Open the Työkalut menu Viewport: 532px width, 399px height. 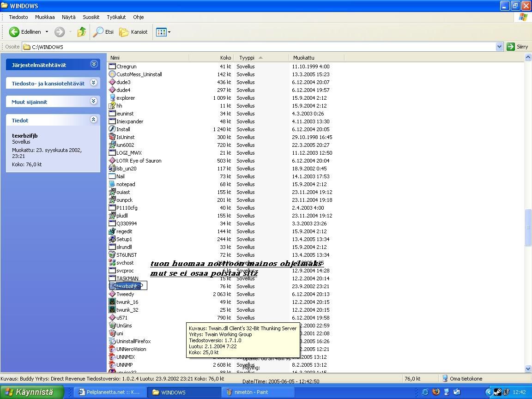[116, 17]
